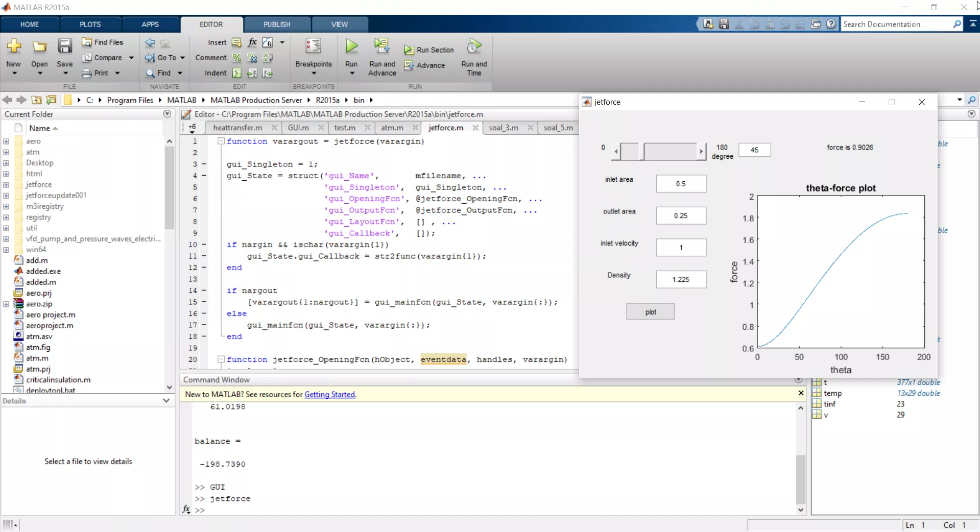Screen dimensions: 980x532
Task: Switch to the APPS ribbon tab
Action: pos(150,25)
